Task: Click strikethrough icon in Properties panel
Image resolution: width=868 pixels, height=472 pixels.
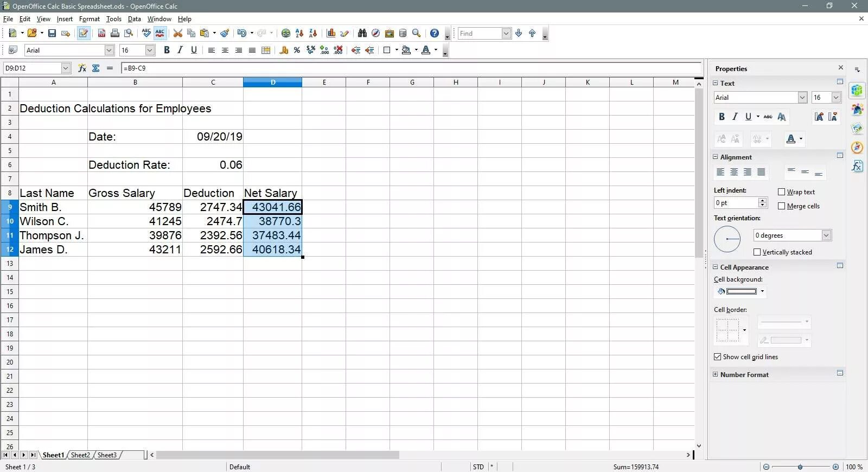Action: click(768, 117)
